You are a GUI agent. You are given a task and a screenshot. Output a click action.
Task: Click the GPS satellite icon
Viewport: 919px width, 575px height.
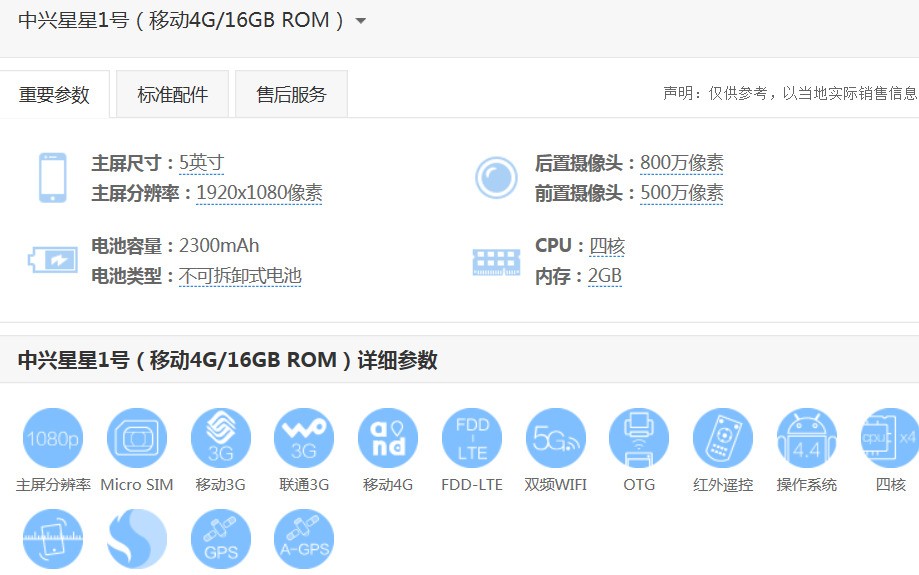[220, 539]
